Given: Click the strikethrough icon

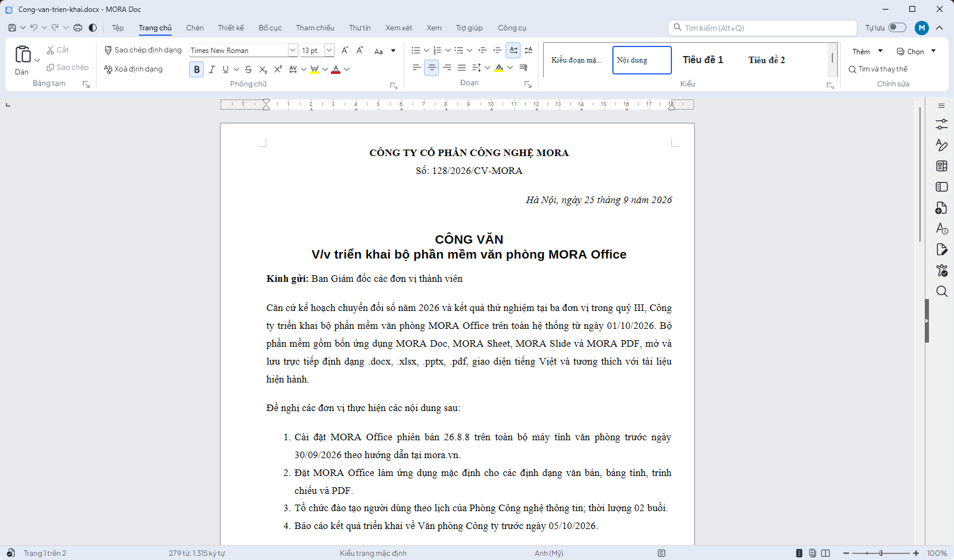Looking at the screenshot, I should 249,70.
